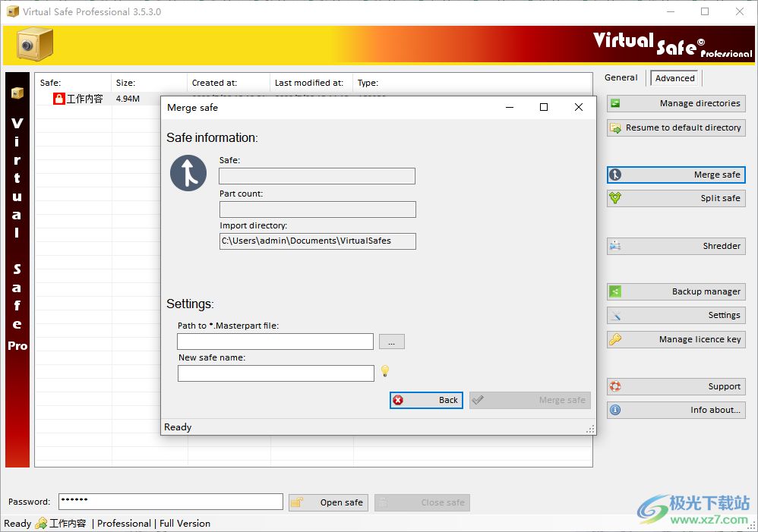The image size is (758, 532).
Task: Click the Import directory field
Action: point(317,241)
